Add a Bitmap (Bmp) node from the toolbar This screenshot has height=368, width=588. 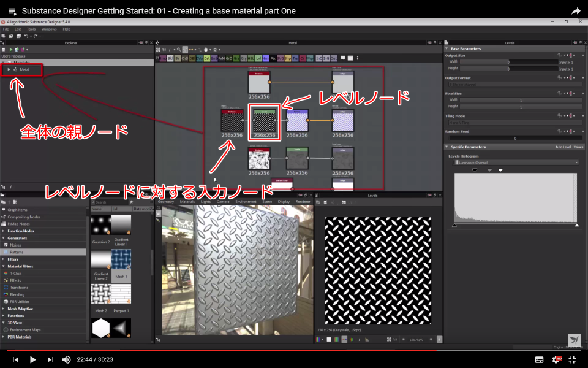(x=163, y=58)
